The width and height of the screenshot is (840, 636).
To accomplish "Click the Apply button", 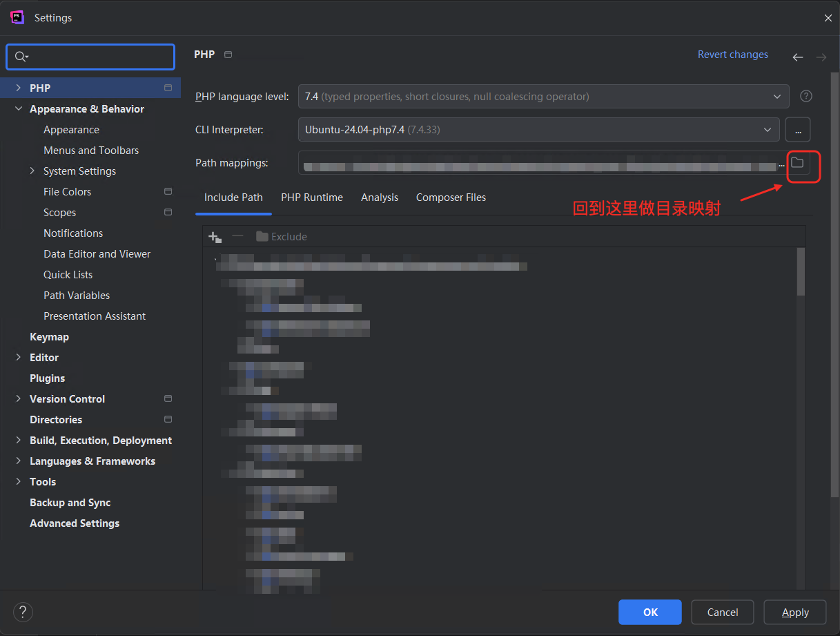I will (x=795, y=612).
